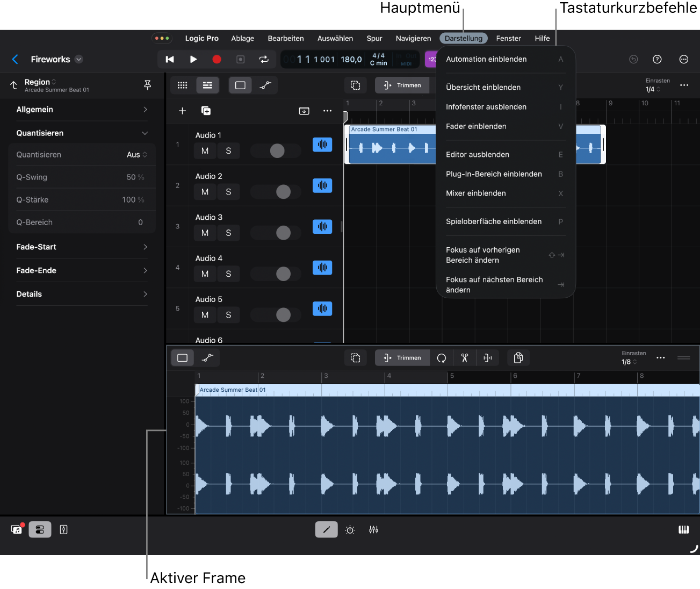Image resolution: width=700 pixels, height=589 pixels.
Task: Select the Arcade Summer Beat 01 region in tracks area
Action: [x=389, y=146]
